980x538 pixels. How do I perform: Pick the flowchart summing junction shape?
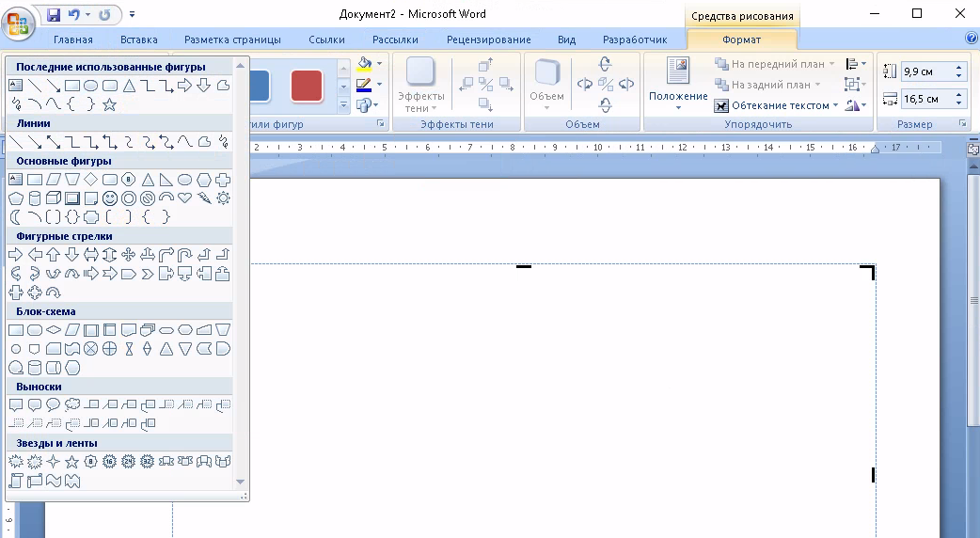coord(91,349)
